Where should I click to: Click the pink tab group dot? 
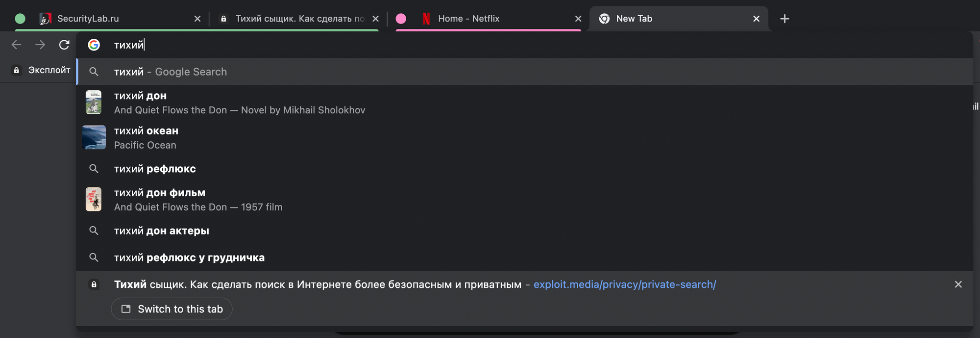coord(401,19)
